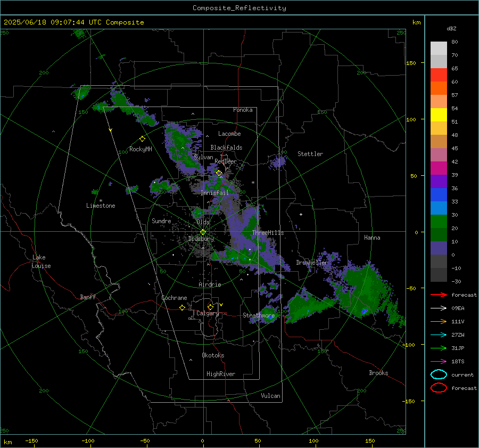Click the yellow diamond marker near Cochrane
Image resolution: width=479 pixels, height=448 pixels.
pyautogui.click(x=183, y=307)
